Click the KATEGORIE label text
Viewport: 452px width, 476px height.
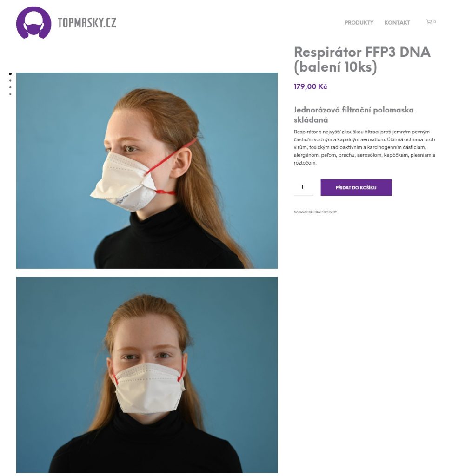304,212
